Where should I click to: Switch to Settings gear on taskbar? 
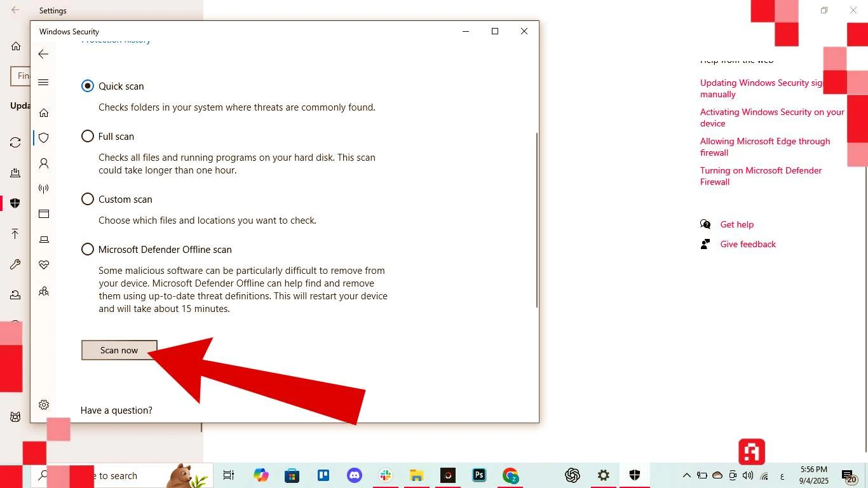(x=604, y=475)
